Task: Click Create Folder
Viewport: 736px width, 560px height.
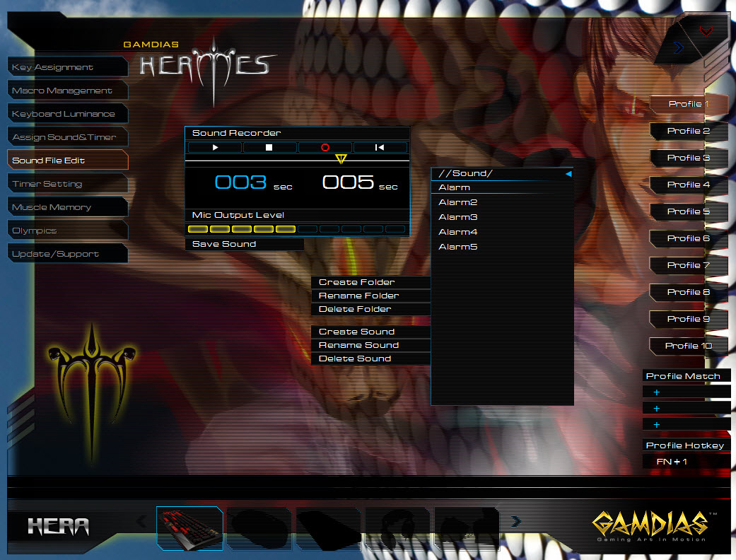Action: (370, 282)
